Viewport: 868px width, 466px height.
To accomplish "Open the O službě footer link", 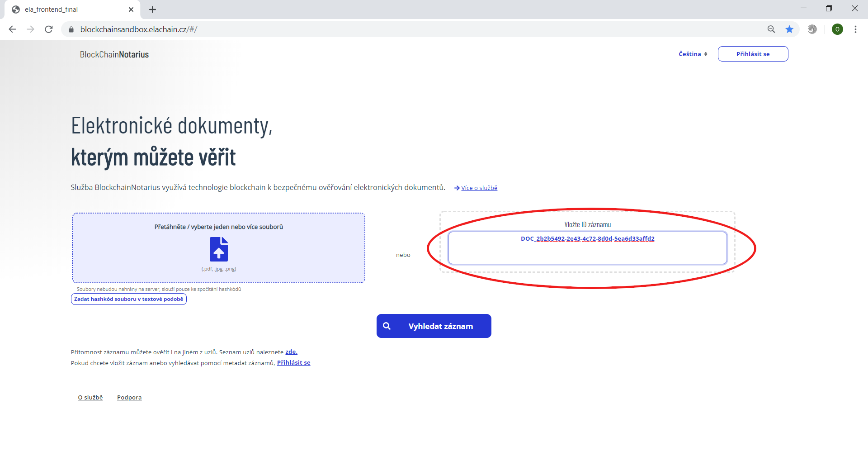I will pos(90,398).
